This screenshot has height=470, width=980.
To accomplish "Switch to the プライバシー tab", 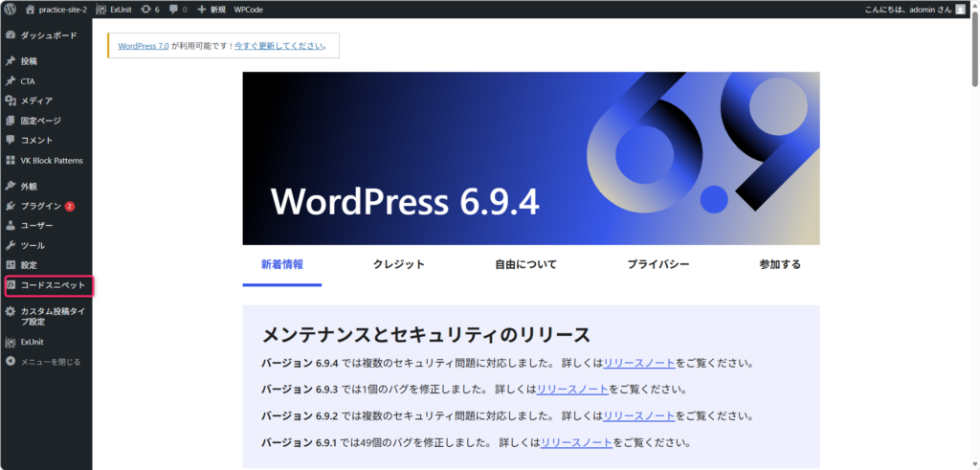I will (x=658, y=264).
